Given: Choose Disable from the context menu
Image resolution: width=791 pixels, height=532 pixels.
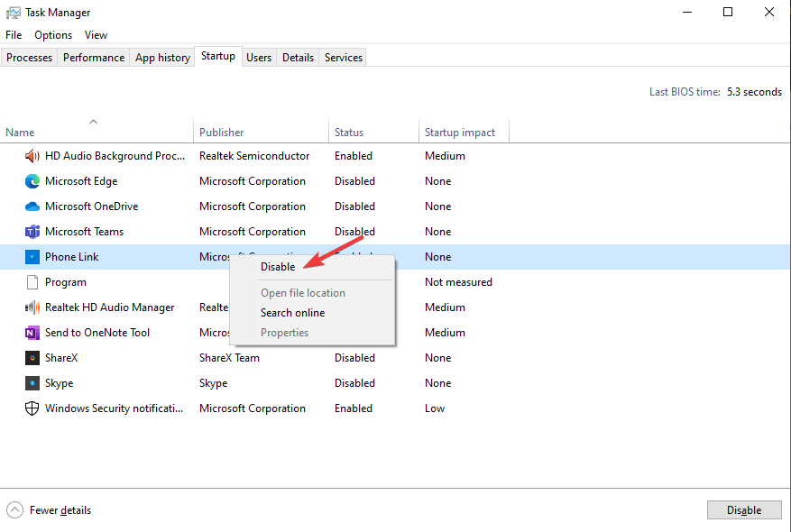Looking at the screenshot, I should click(x=278, y=267).
